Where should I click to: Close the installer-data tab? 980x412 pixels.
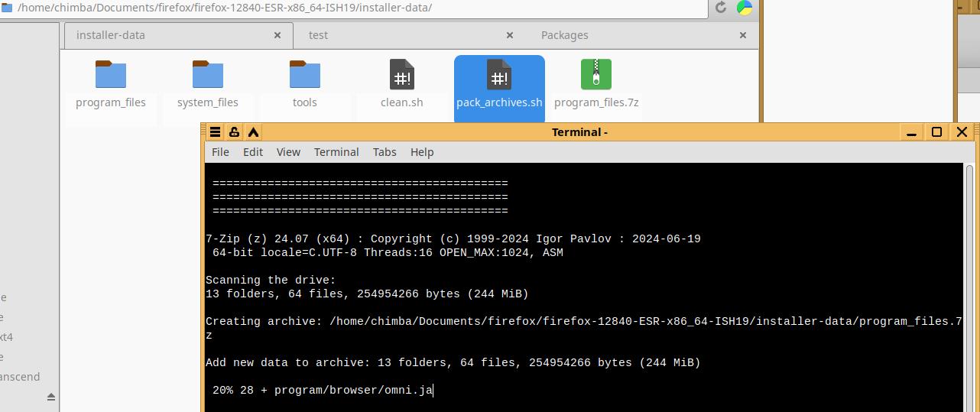coord(278,35)
